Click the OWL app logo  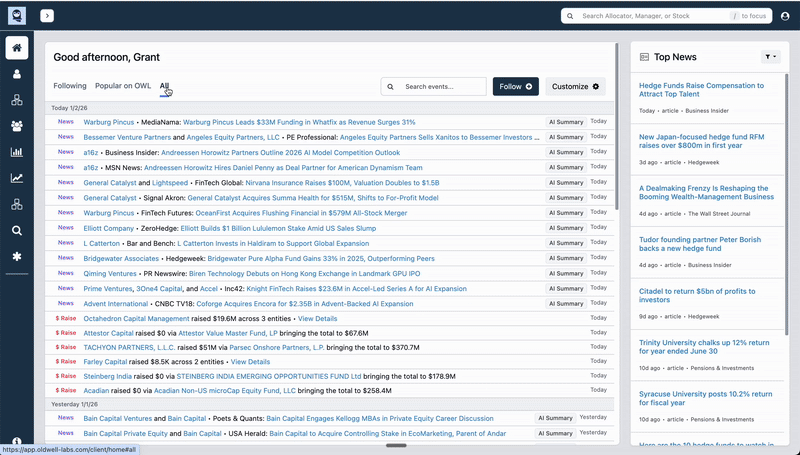pos(17,16)
